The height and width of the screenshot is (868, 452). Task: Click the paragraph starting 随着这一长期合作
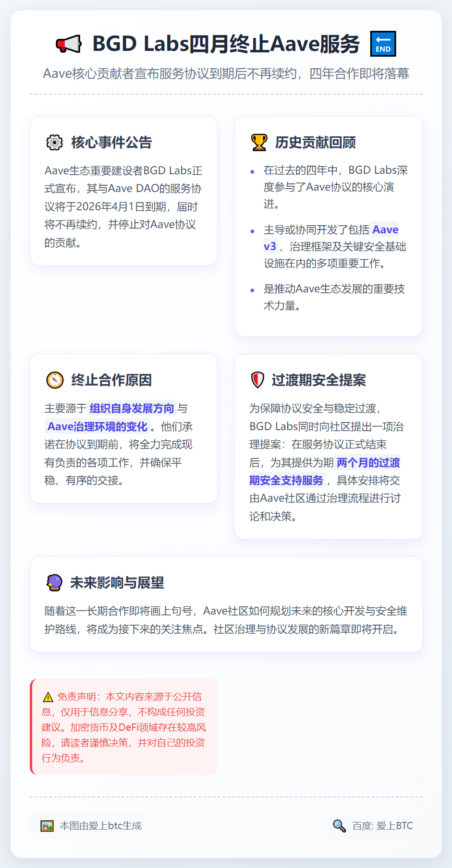pos(226,620)
